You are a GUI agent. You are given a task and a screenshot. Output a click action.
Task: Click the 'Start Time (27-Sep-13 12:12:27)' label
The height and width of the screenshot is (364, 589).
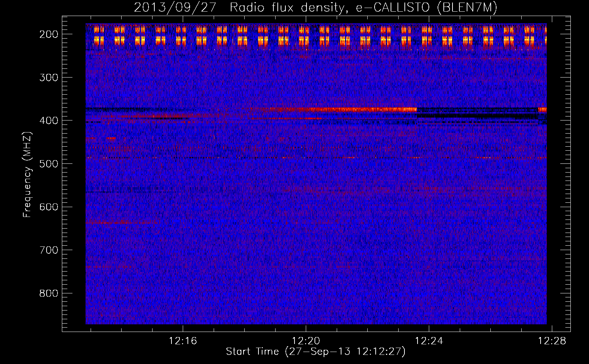click(316, 352)
